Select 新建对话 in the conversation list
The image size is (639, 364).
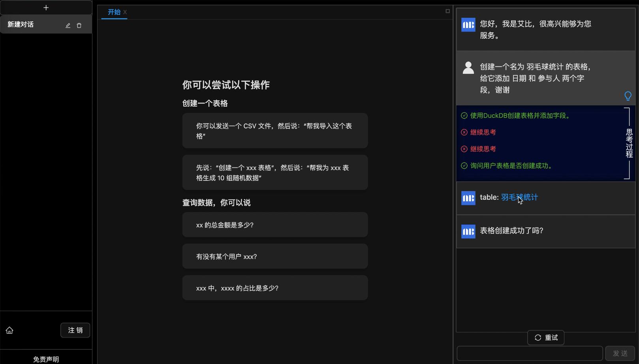21,24
